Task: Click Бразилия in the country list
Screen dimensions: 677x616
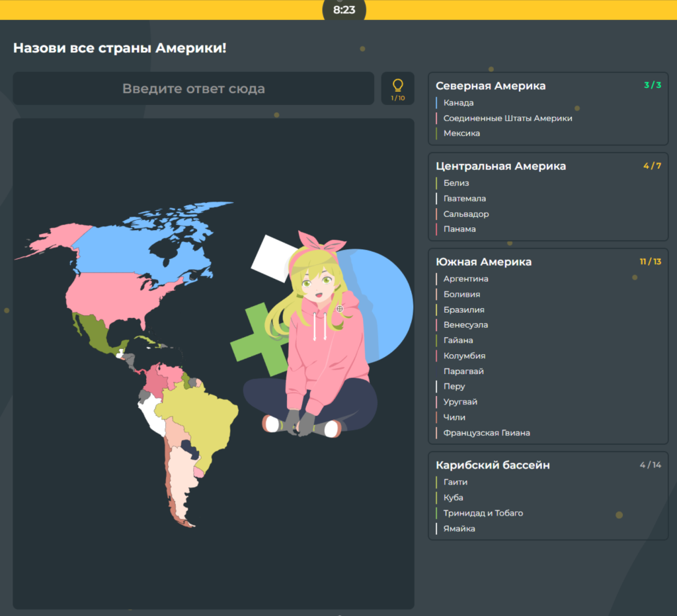Action: coord(463,310)
